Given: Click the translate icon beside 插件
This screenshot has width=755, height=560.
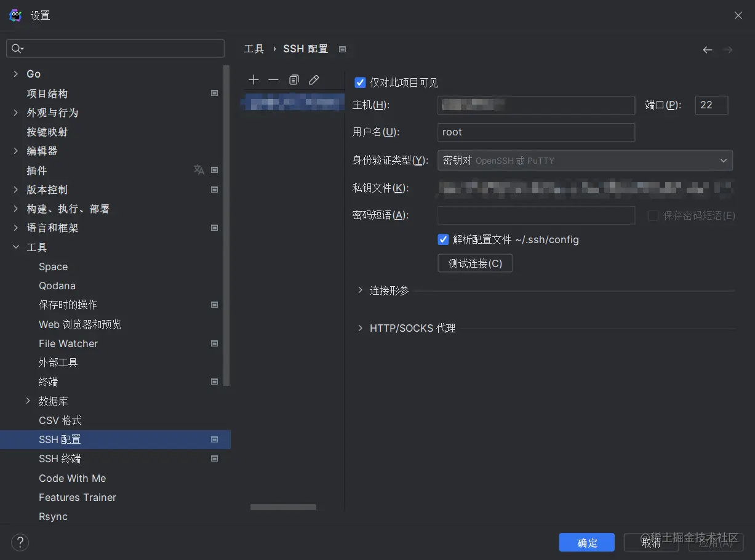Looking at the screenshot, I should [x=199, y=170].
